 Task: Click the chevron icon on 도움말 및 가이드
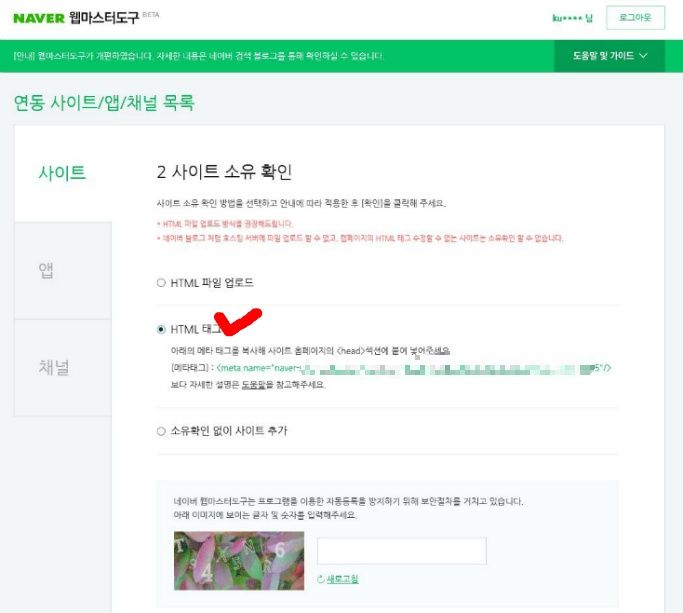(x=643, y=56)
